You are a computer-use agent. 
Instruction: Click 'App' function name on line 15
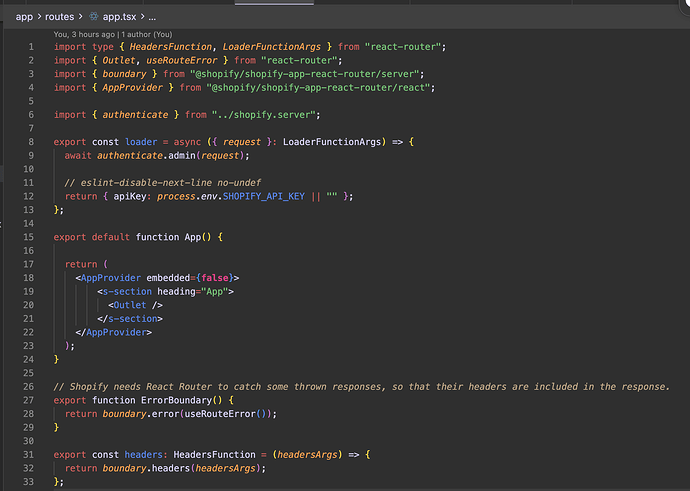coord(193,237)
